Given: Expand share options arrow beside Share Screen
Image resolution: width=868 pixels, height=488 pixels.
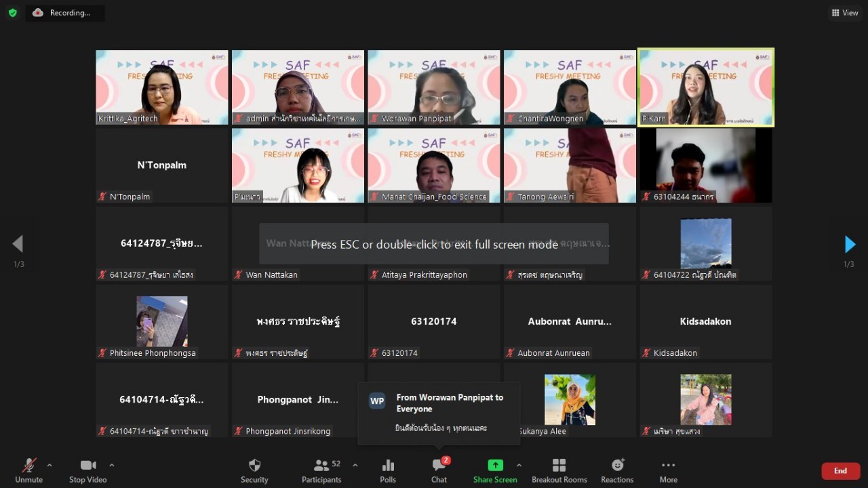Looking at the screenshot, I should (519, 465).
